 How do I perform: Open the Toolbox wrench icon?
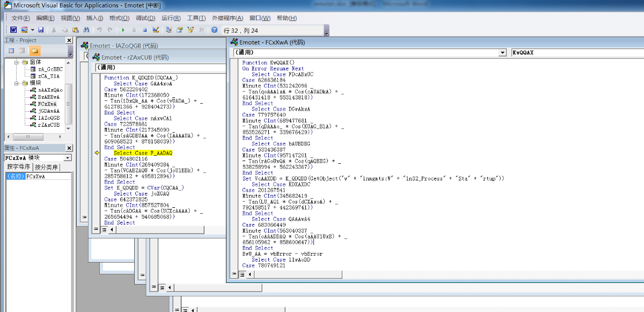coord(201,30)
